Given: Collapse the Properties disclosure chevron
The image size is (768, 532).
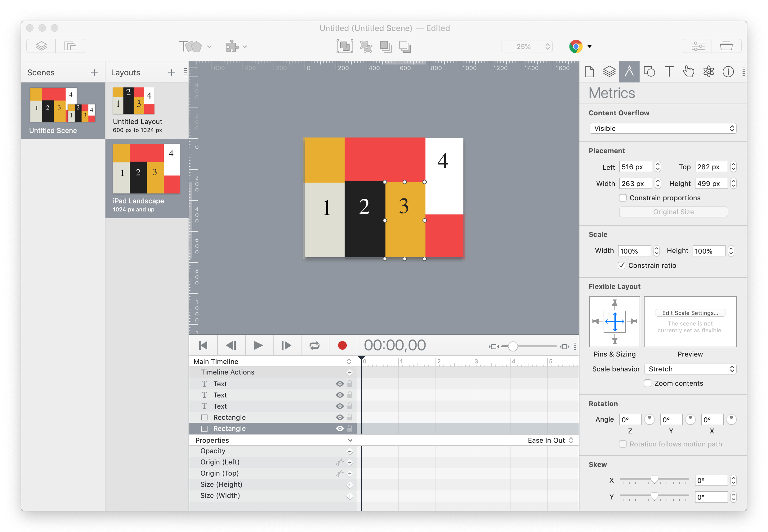Looking at the screenshot, I should (x=350, y=441).
